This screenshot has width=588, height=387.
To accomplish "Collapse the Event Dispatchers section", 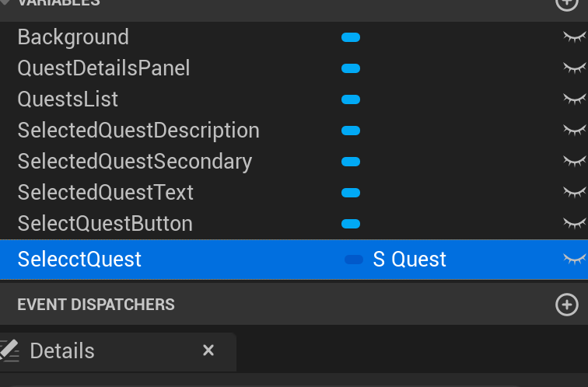I will 96,305.
